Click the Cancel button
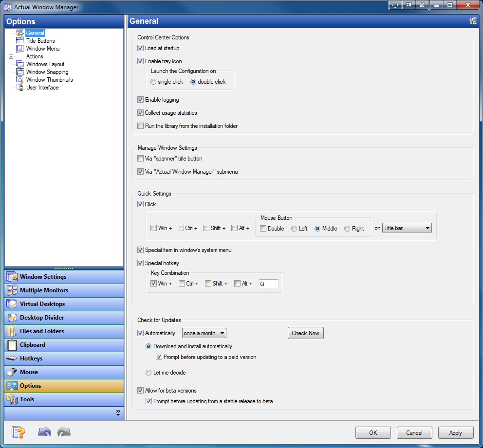The image size is (483, 448). tap(414, 432)
